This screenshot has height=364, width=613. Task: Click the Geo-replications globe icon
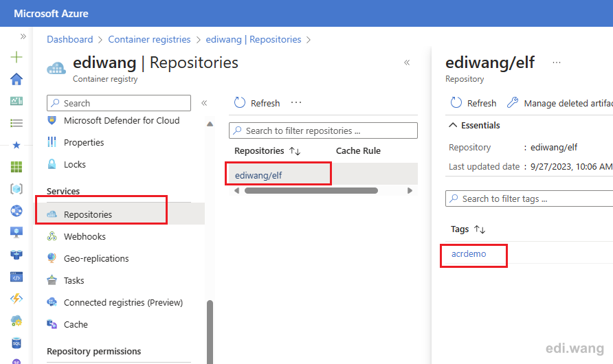click(x=52, y=258)
